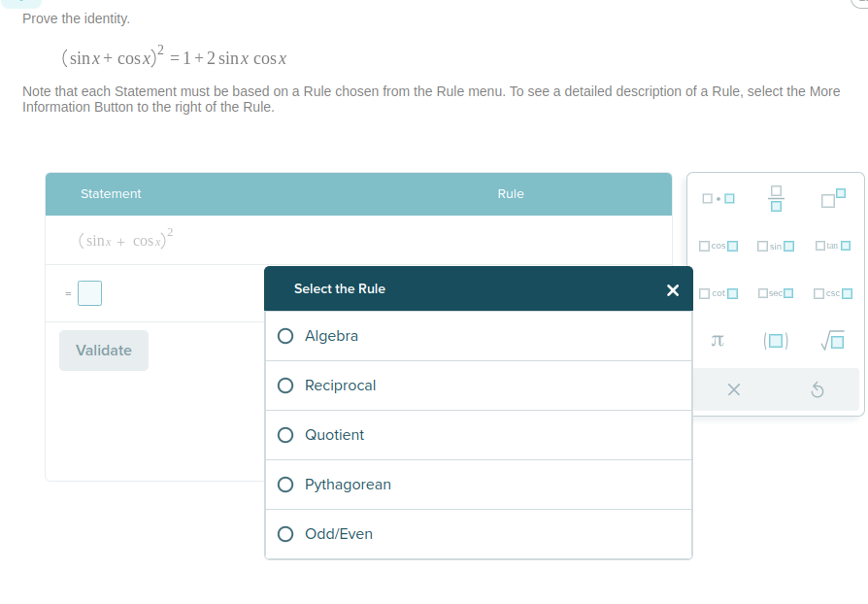Click the keypad delete X button
Viewport: 868px width, 604px height.
coord(733,389)
